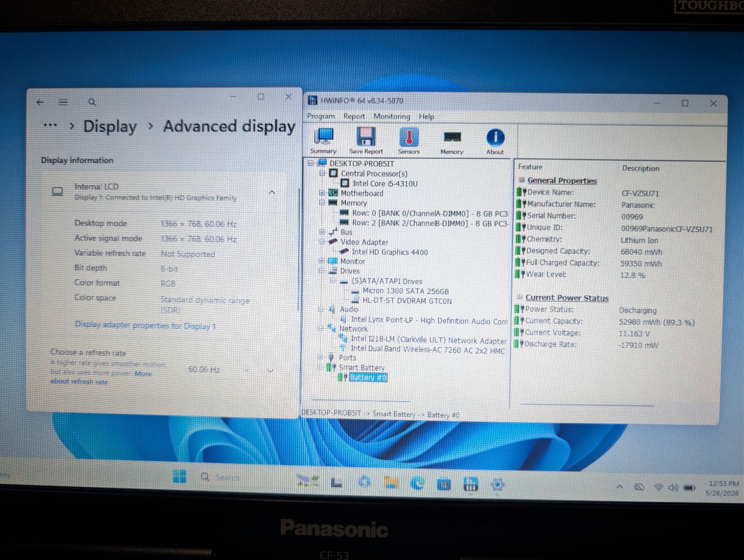Select Intel Core i5-4310U tree item

(x=385, y=184)
